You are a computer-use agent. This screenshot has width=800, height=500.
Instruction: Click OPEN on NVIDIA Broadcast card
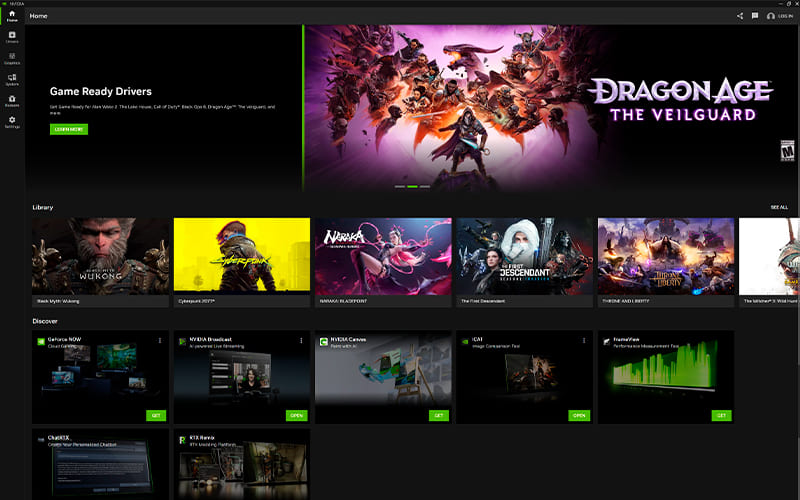(296, 415)
